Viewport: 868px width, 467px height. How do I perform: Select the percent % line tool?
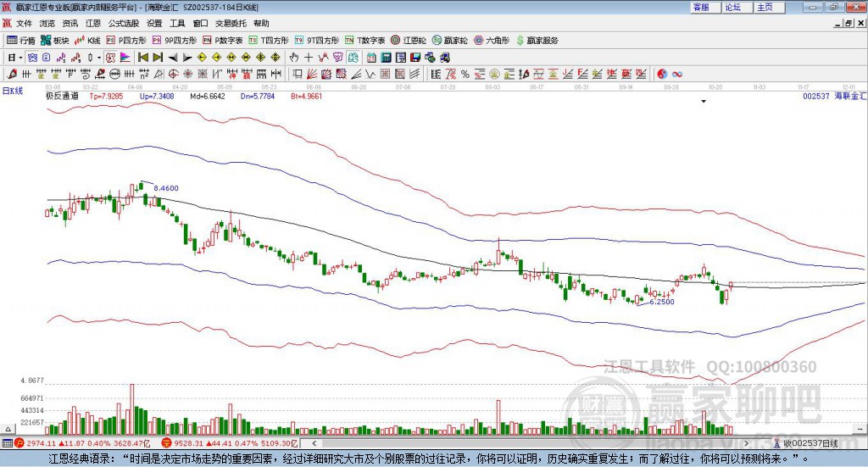coord(465,74)
